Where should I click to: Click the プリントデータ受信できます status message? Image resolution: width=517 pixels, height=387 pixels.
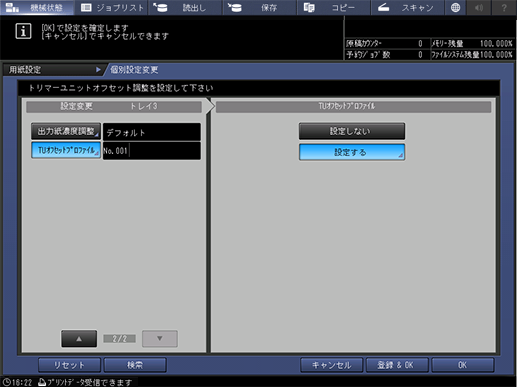tap(89, 382)
